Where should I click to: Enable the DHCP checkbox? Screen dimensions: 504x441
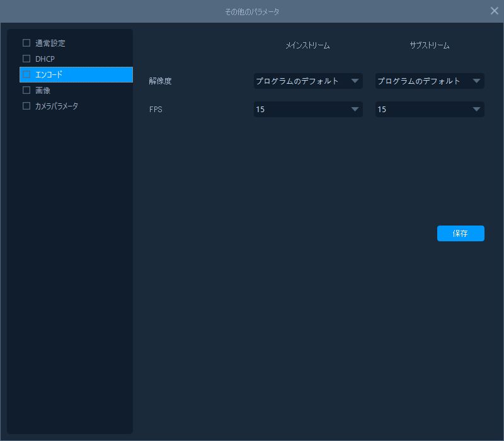(26, 59)
